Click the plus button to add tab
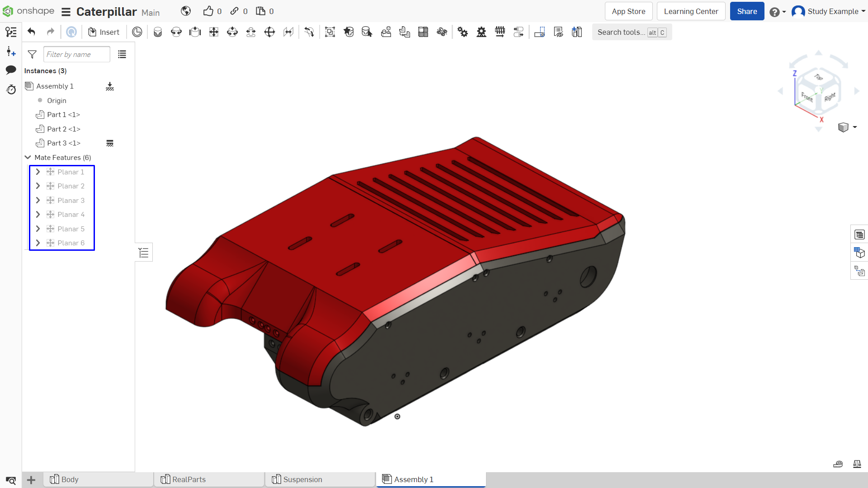This screenshot has height=488, width=868. pos(31,480)
